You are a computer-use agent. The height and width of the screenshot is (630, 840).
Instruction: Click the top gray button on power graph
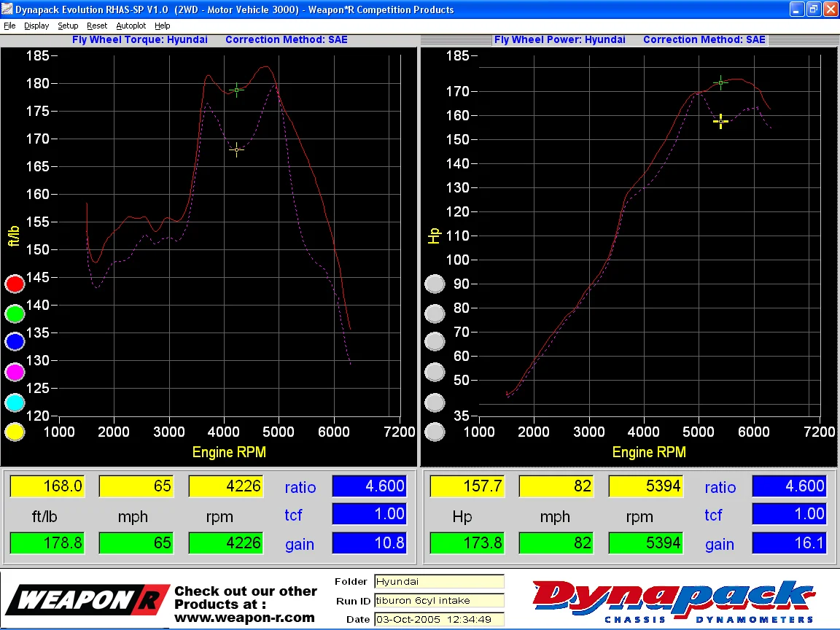click(435, 284)
